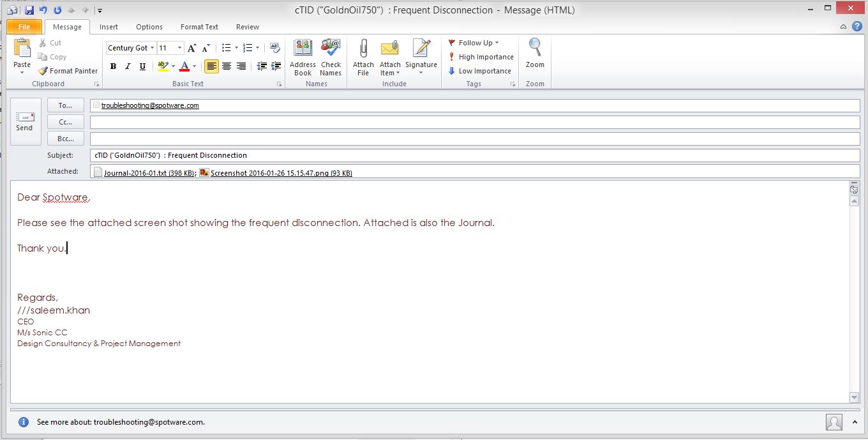The width and height of the screenshot is (868, 440).
Task: Activate the Format Painter
Action: 68,71
